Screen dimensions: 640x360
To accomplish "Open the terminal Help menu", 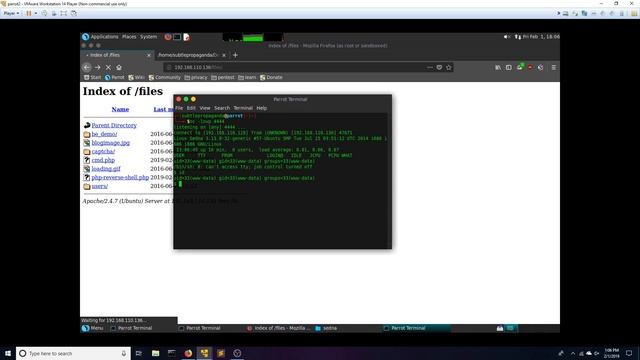I will [x=262, y=108].
